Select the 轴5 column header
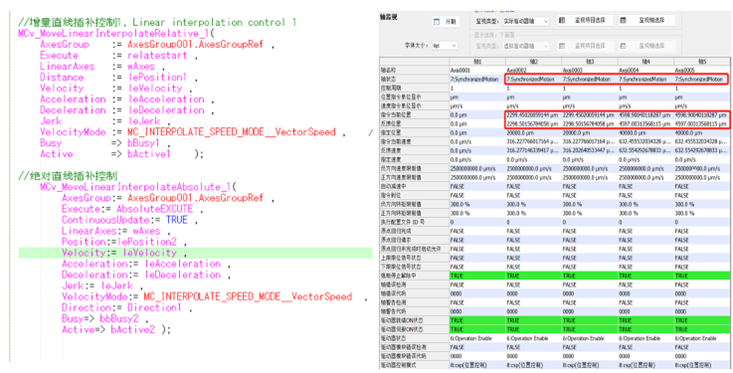The width and height of the screenshot is (733, 373). coord(703,62)
